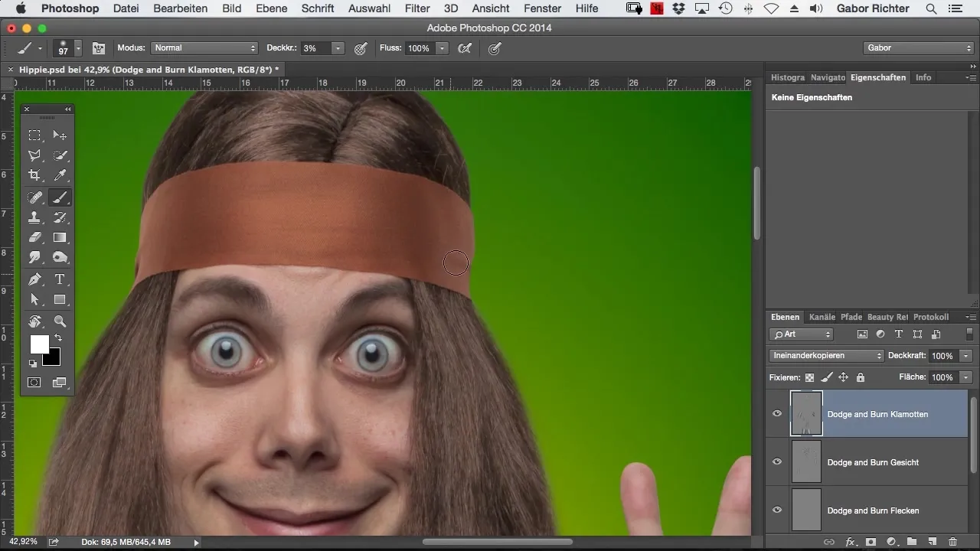Open the Auswahl menu

pyautogui.click(x=369, y=8)
